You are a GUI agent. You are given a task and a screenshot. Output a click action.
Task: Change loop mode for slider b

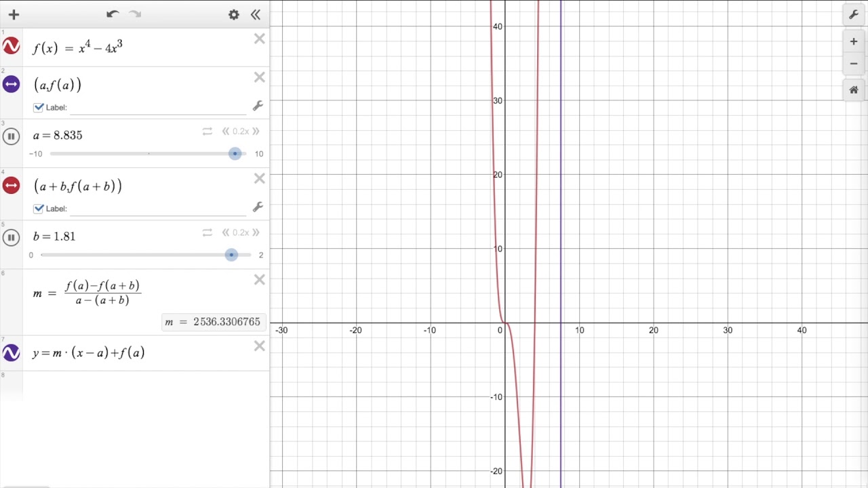[208, 232]
